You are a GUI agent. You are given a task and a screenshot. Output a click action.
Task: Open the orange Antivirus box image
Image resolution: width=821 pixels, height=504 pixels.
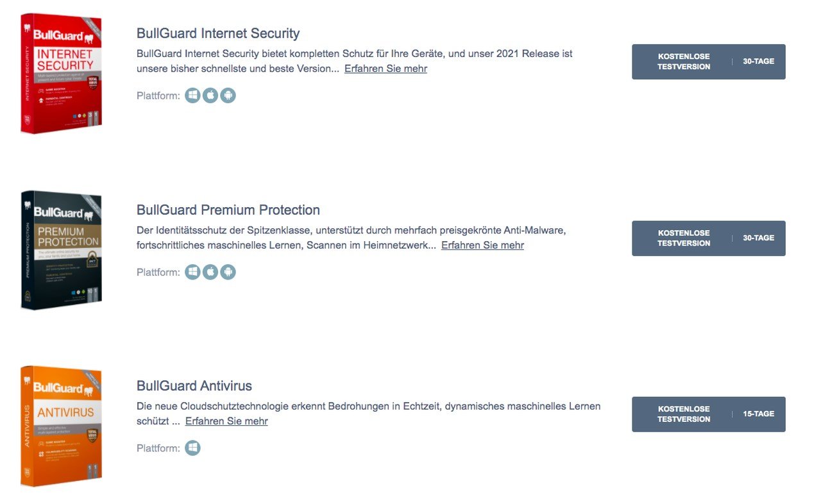(x=61, y=426)
